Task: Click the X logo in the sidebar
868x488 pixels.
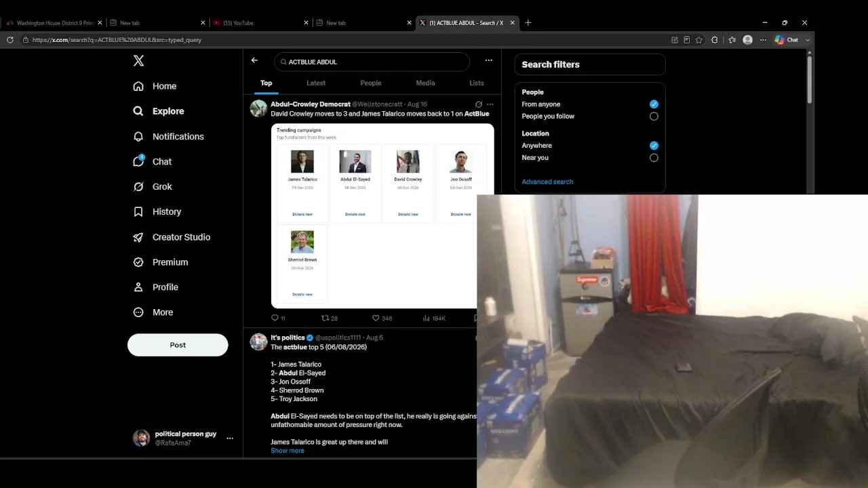Action: 138,61
